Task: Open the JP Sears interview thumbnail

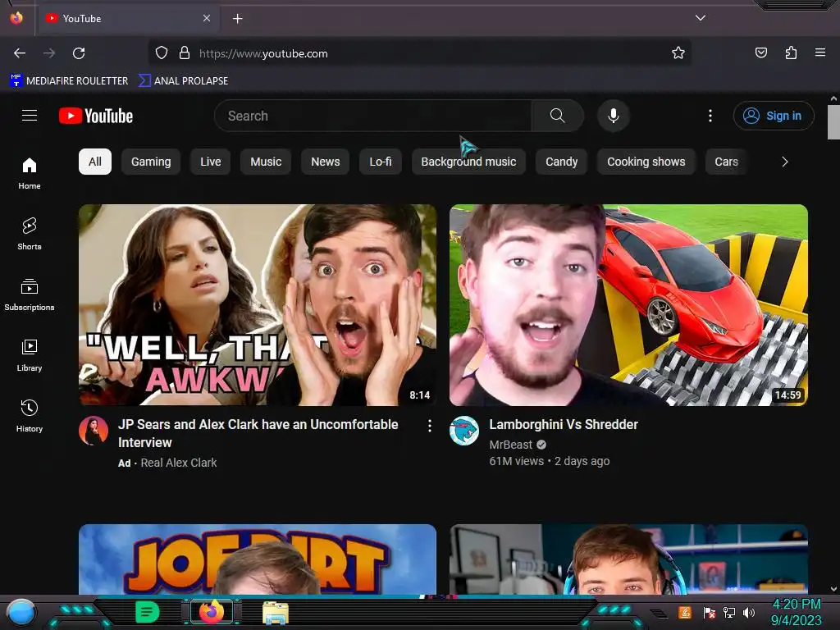Action: [258, 305]
